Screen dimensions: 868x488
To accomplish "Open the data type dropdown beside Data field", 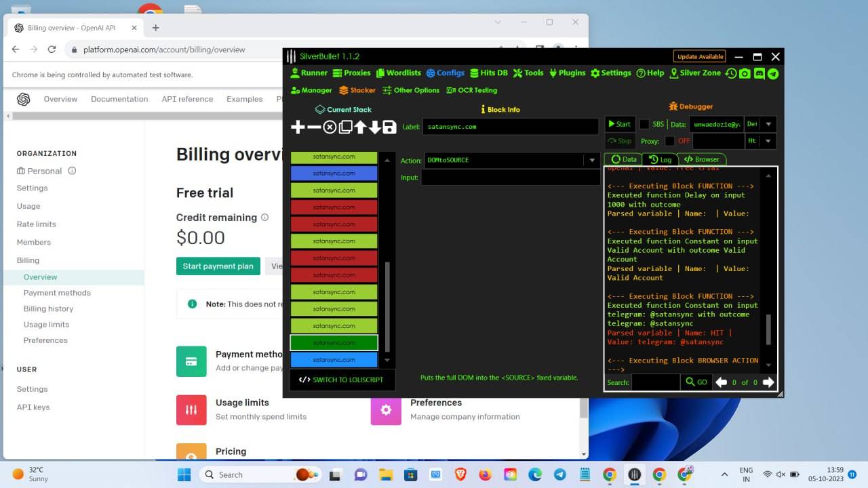I will [768, 124].
